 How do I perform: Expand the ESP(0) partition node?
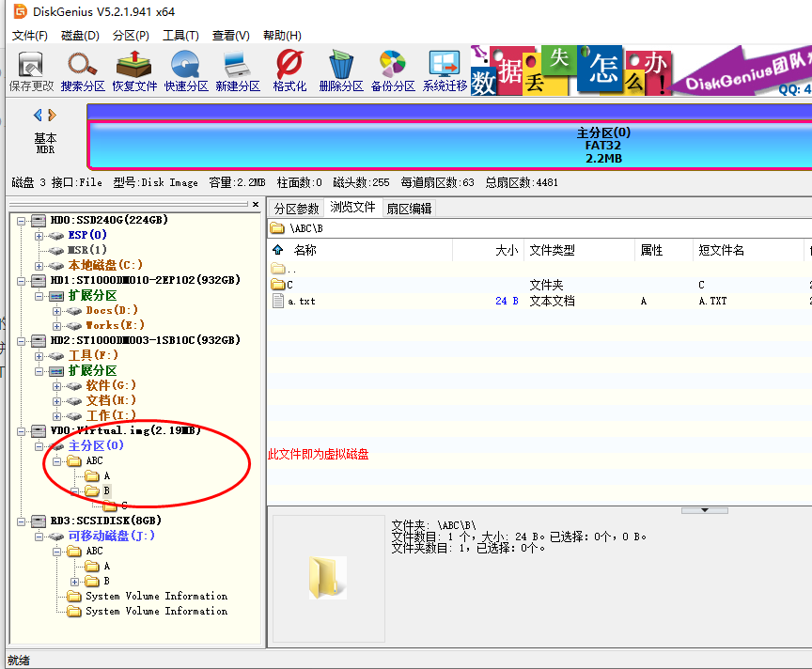coord(39,236)
